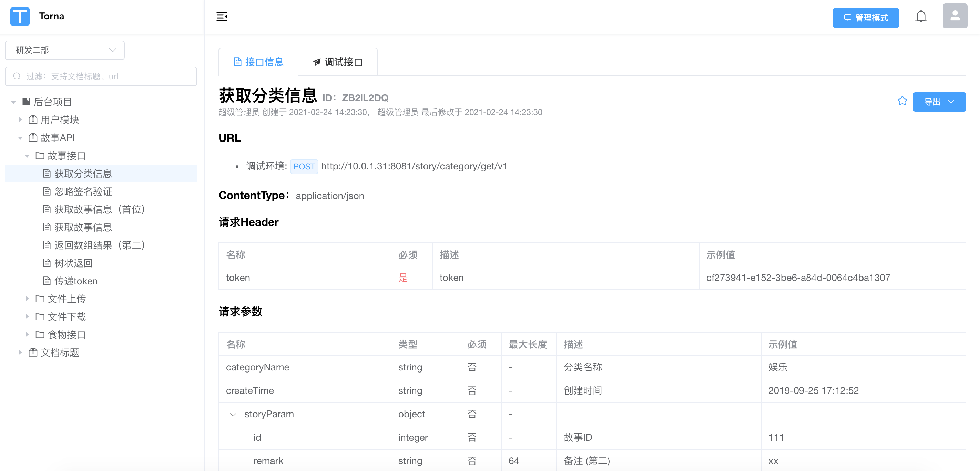980x471 pixels.
Task: Click the 文件上传 folder icon
Action: tap(40, 299)
